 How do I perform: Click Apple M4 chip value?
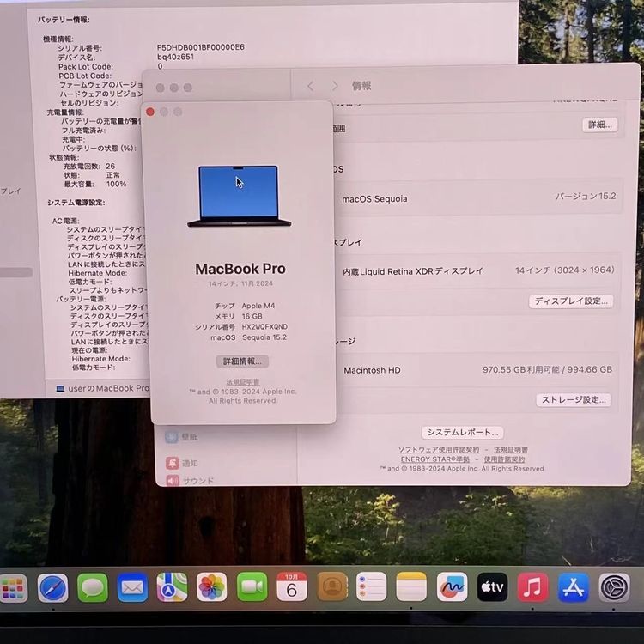(x=258, y=306)
